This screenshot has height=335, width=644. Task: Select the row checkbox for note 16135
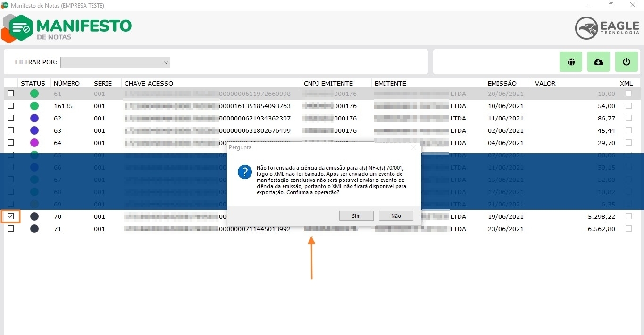coord(10,106)
